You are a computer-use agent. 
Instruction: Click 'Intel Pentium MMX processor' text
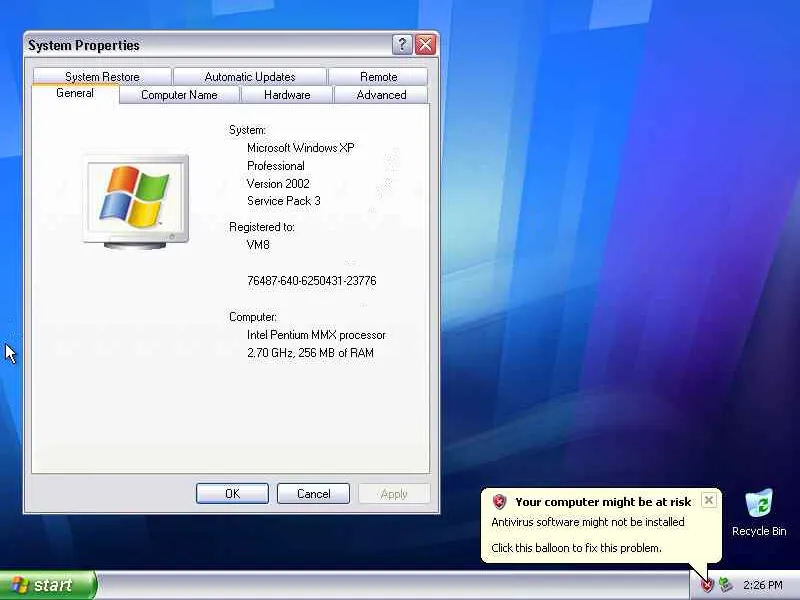316,335
